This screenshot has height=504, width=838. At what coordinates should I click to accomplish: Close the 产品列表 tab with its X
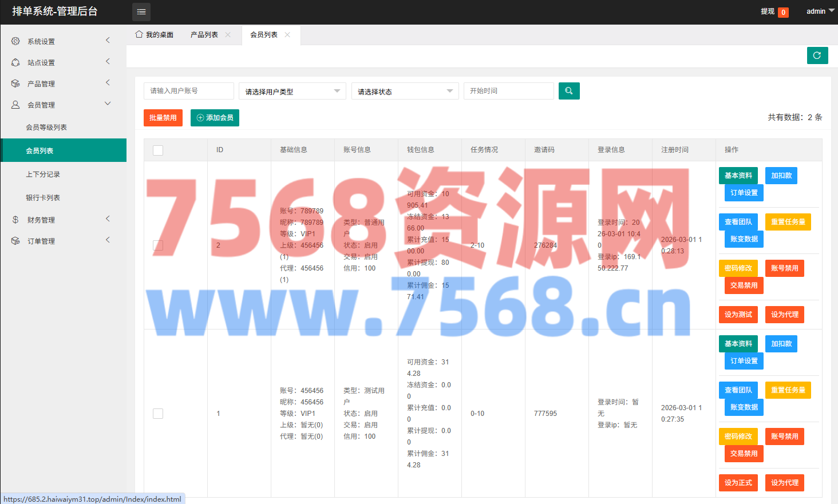(228, 35)
